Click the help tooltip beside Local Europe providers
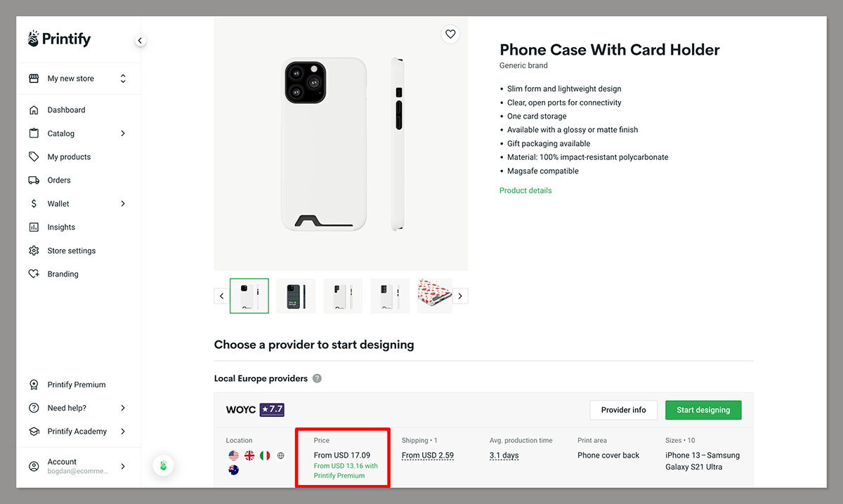This screenshot has width=843, height=504. pyautogui.click(x=316, y=378)
